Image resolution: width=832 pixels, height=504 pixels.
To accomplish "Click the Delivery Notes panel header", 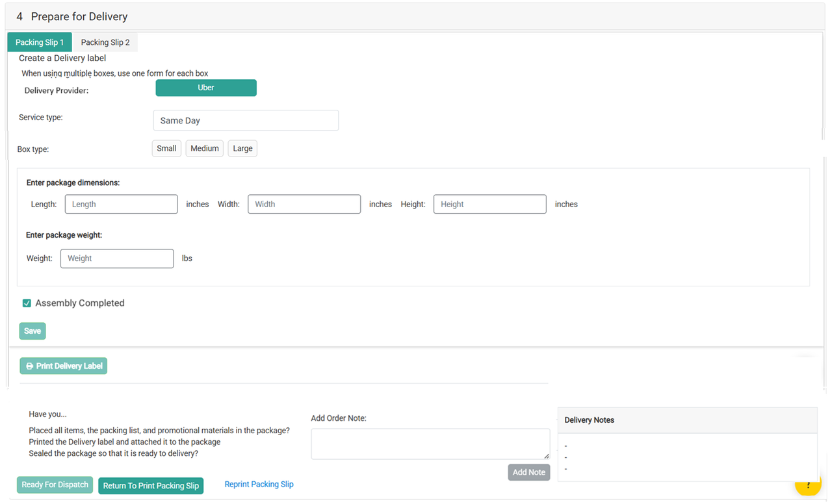I will point(687,420).
